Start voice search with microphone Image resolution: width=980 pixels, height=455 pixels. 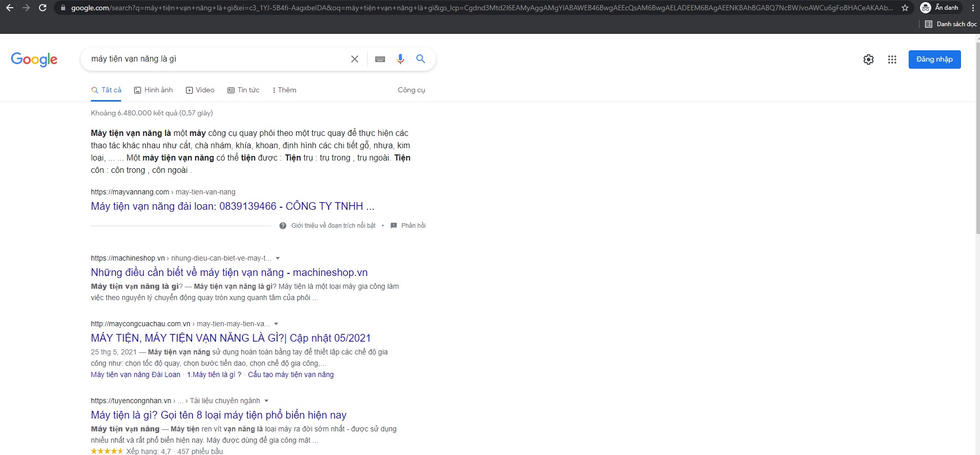[400, 59]
